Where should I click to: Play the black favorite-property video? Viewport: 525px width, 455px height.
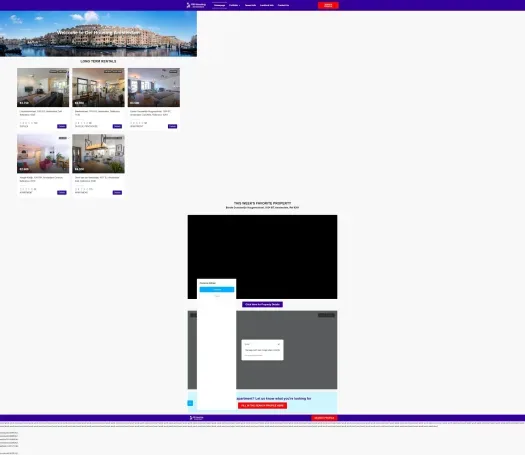[262, 257]
